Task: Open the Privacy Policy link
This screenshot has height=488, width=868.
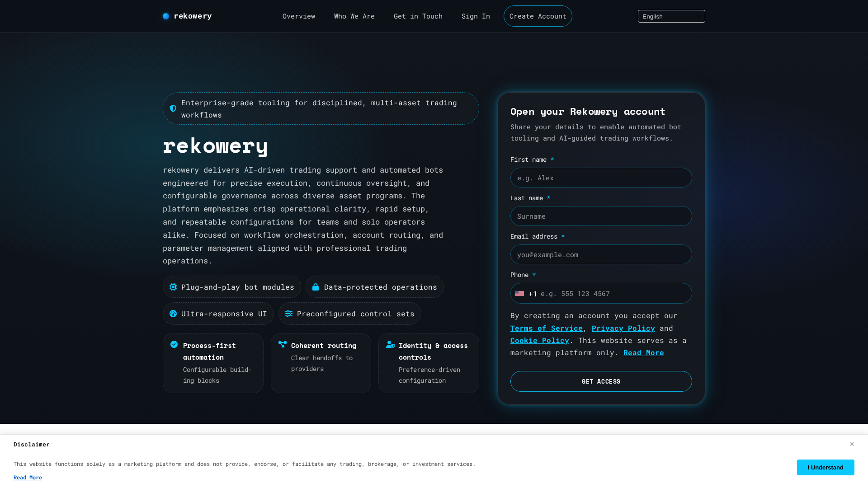Action: [623, 328]
